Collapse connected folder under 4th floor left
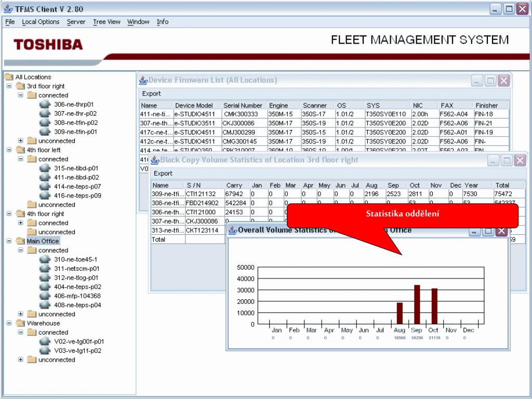The height and width of the screenshot is (399, 532). click(21, 159)
